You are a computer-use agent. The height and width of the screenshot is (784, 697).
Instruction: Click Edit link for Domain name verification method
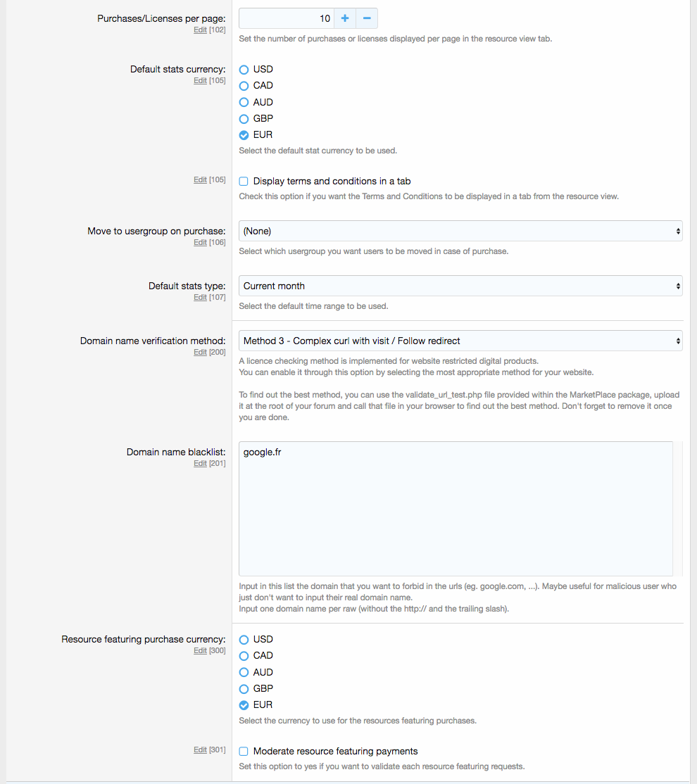tap(200, 353)
